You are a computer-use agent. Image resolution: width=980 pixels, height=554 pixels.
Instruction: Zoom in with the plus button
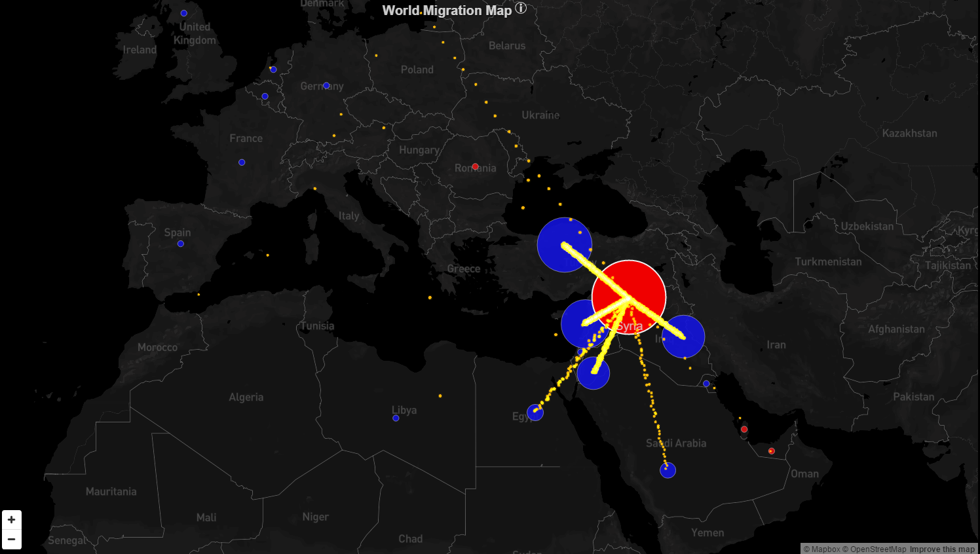click(x=12, y=520)
